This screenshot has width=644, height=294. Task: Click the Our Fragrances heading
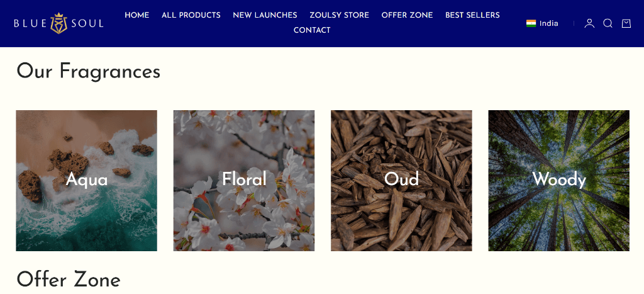[x=88, y=71]
